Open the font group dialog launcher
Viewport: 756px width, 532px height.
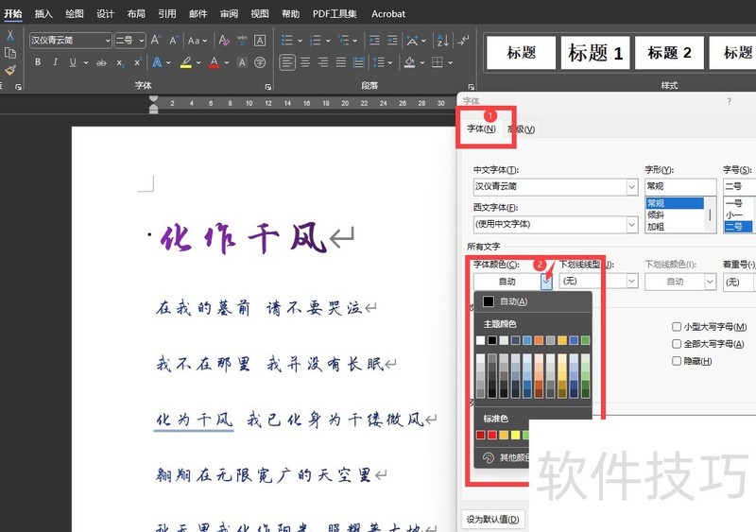pos(268,87)
